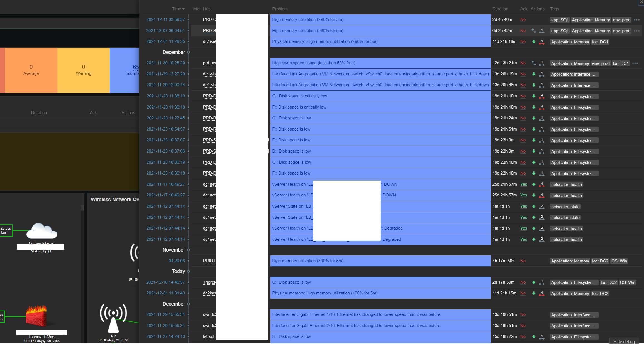This screenshot has height=344, width=644.
Task: Click the Hide debug button
Action: (x=624, y=341)
